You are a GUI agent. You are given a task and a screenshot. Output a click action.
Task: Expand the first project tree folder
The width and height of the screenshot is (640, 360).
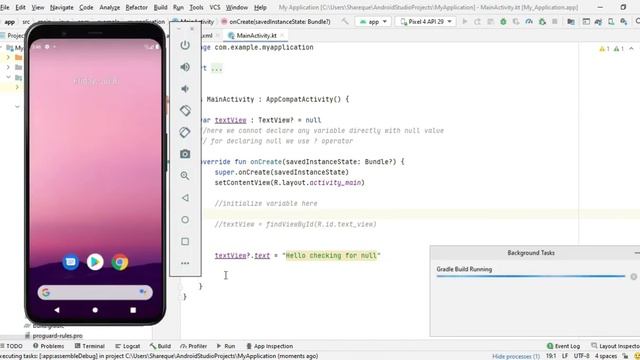(x=8, y=57)
